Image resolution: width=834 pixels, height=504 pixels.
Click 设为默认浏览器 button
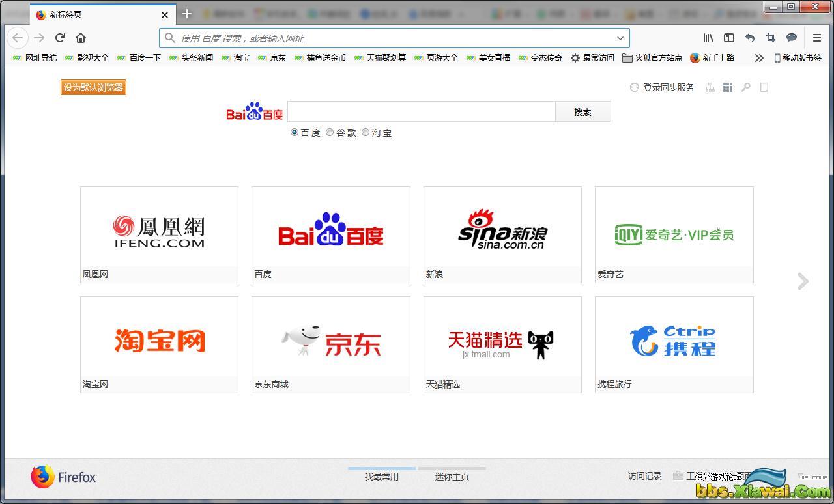(93, 87)
